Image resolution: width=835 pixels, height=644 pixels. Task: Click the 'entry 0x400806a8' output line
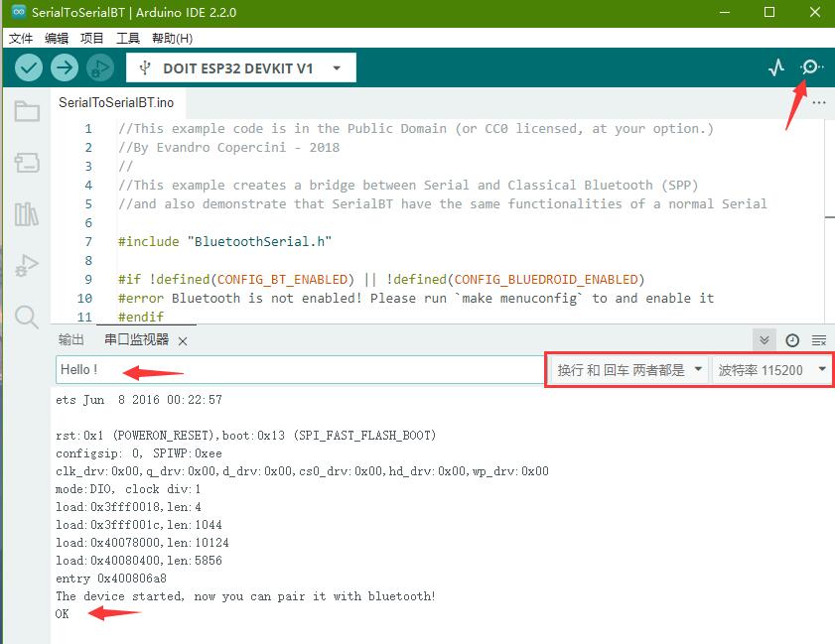[111, 578]
